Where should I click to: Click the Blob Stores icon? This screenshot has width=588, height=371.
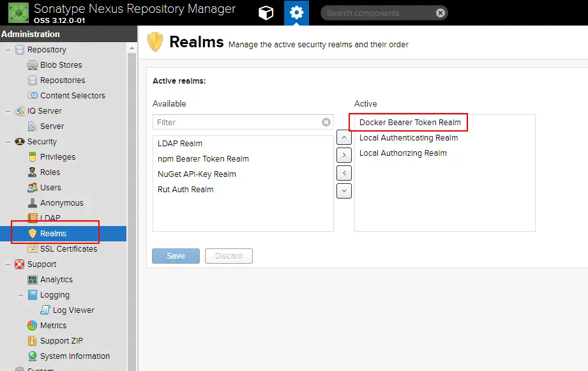[33, 65]
